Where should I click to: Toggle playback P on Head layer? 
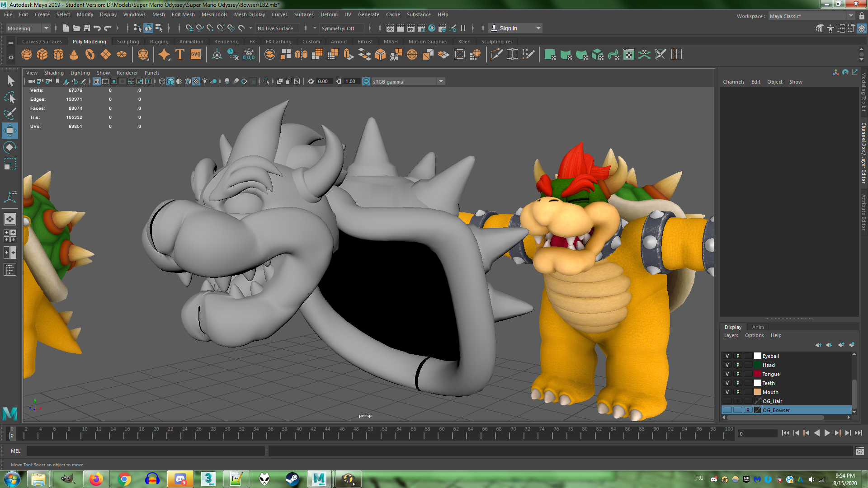point(738,365)
